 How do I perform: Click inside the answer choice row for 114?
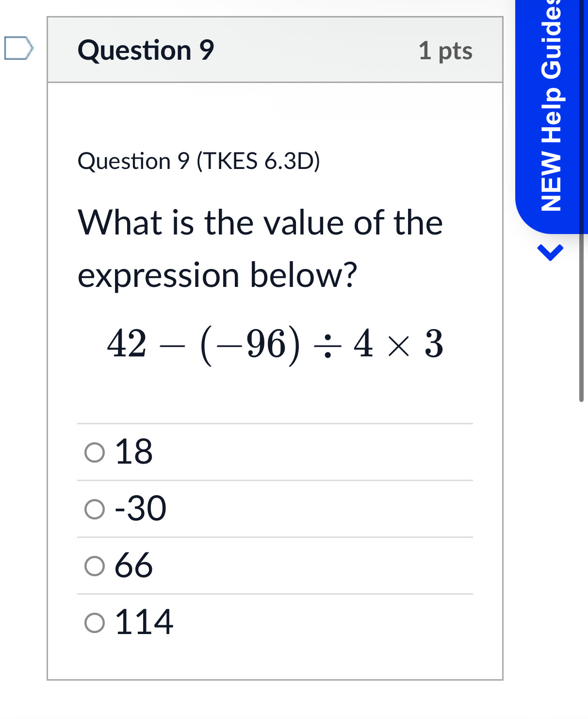pos(243,622)
